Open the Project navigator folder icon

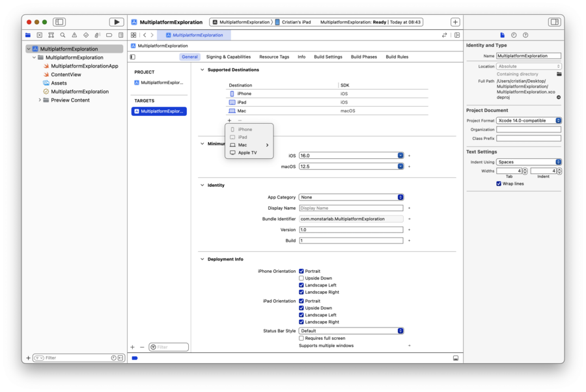click(28, 35)
